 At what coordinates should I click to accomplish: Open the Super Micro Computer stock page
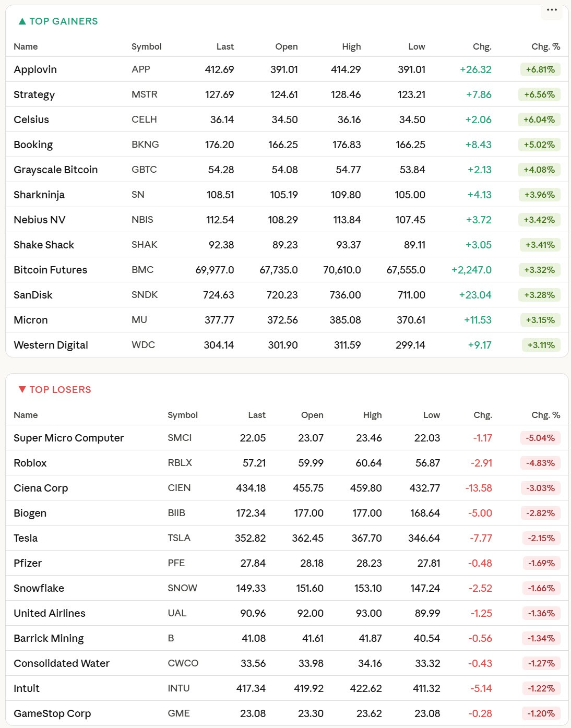(68, 438)
